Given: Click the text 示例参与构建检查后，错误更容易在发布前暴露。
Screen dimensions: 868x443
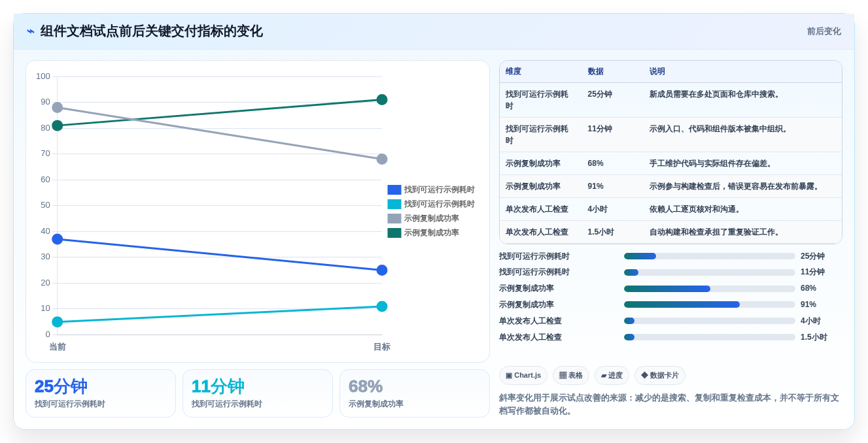Looking at the screenshot, I should pos(735,186).
